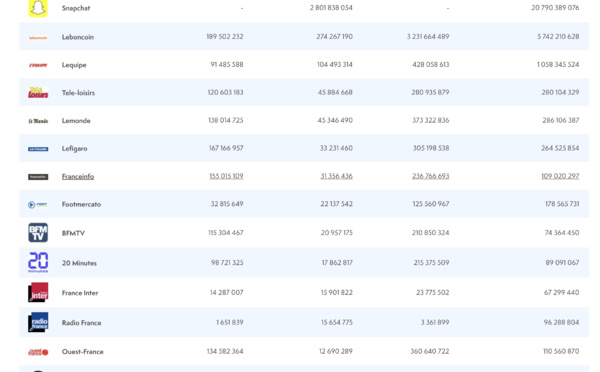Click the Leboncoin orange logo
The image size is (600, 372).
click(38, 38)
